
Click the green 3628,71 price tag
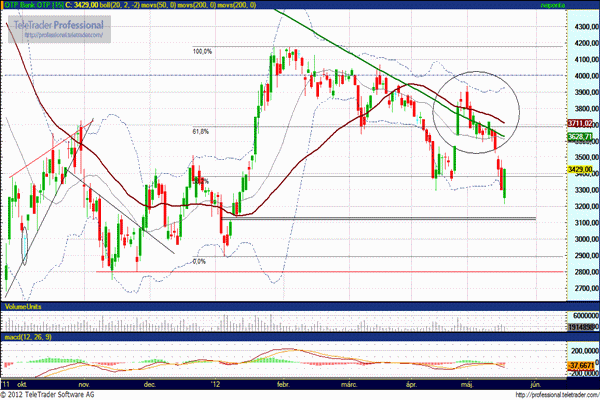[579, 137]
